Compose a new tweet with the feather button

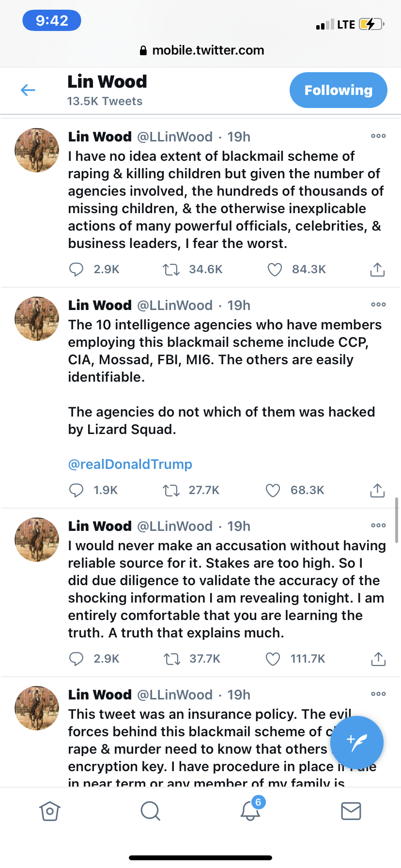tap(357, 742)
